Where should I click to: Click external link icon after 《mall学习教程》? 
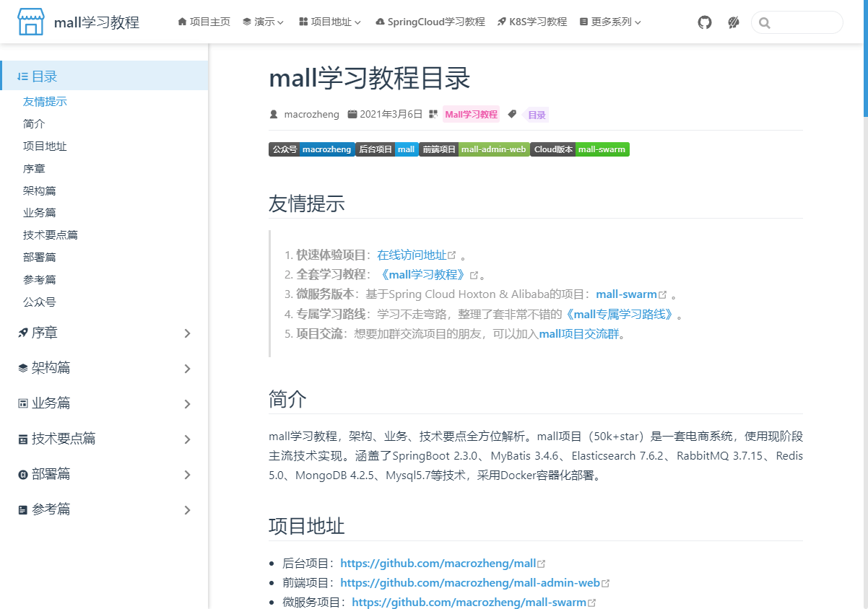pos(474,275)
